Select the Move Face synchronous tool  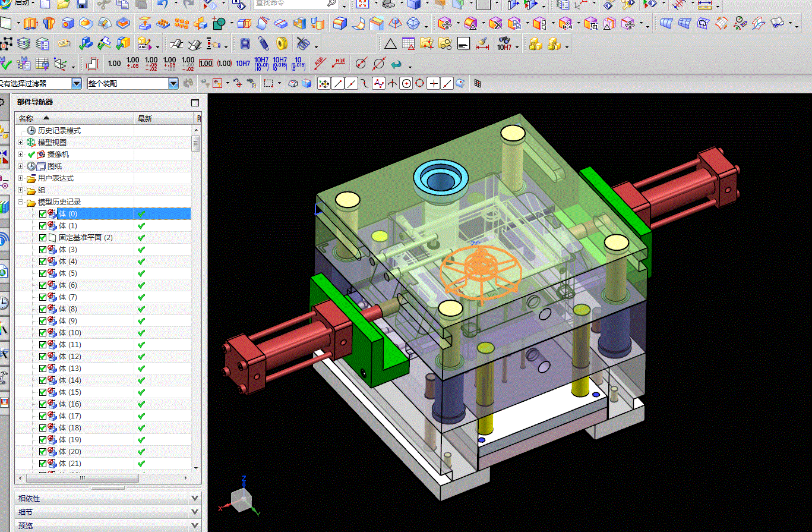445,24
